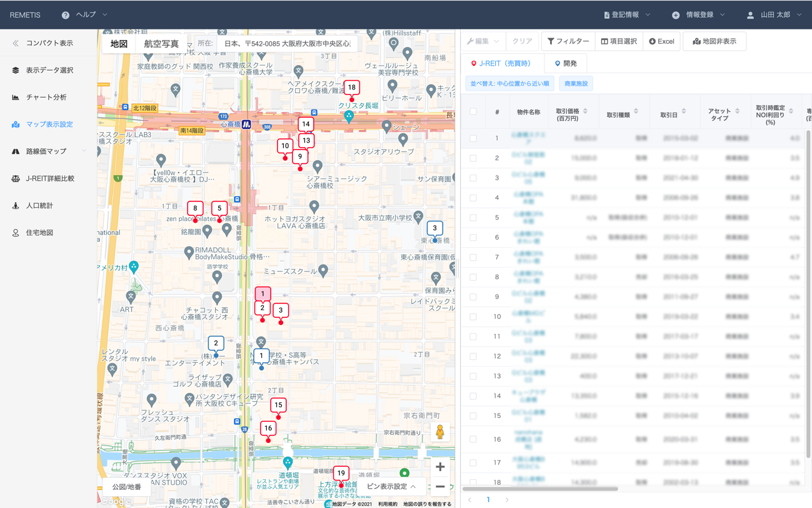Screen dimensions: 812x508
Task: Open the フィルター button
Action: [x=568, y=41]
